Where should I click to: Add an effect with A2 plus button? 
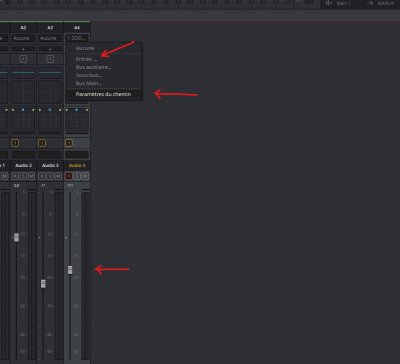[x=23, y=49]
